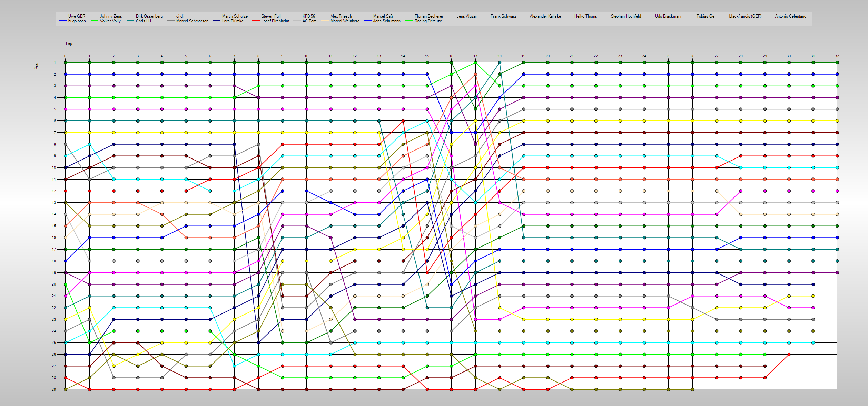This screenshot has width=868, height=406.
Task: Click position 17 on the Pos axis
Action: coord(54,249)
